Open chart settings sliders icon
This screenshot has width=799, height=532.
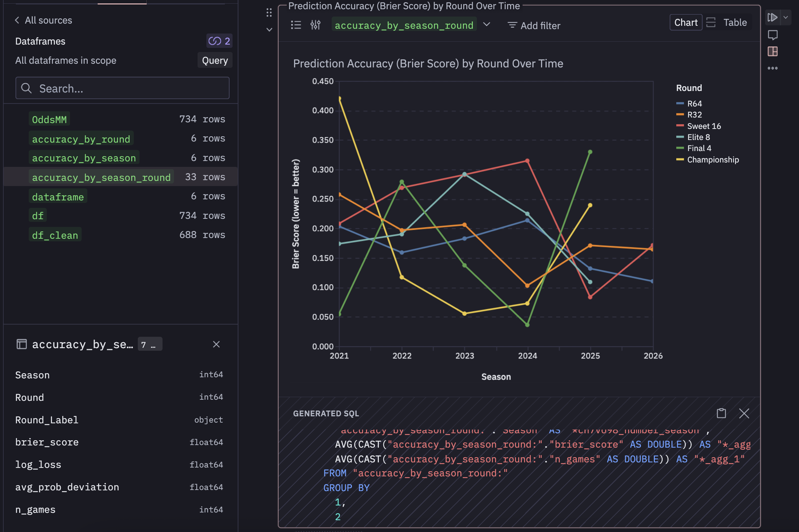[315, 25]
